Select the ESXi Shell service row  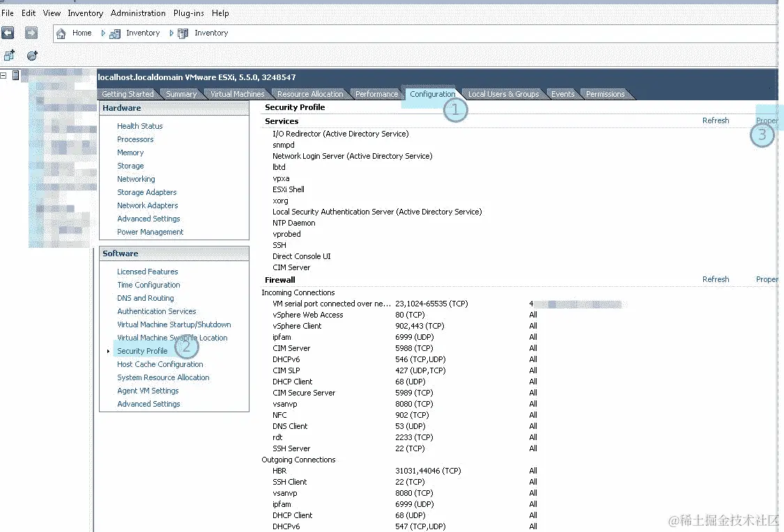pyautogui.click(x=289, y=189)
